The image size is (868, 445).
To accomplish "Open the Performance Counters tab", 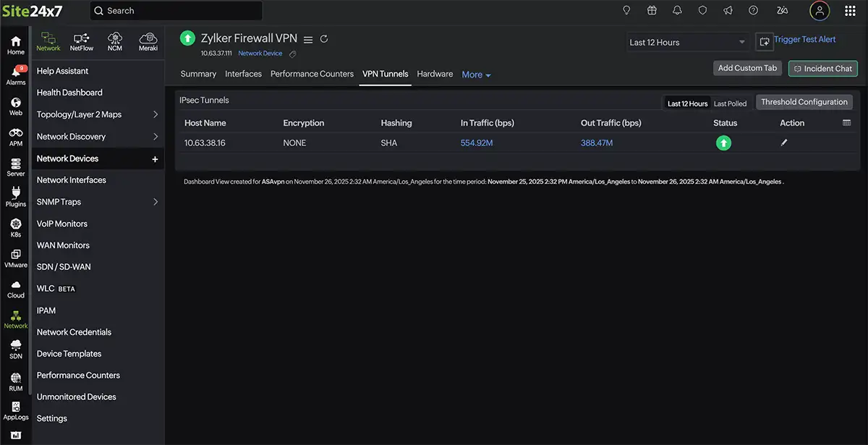I will tap(312, 74).
